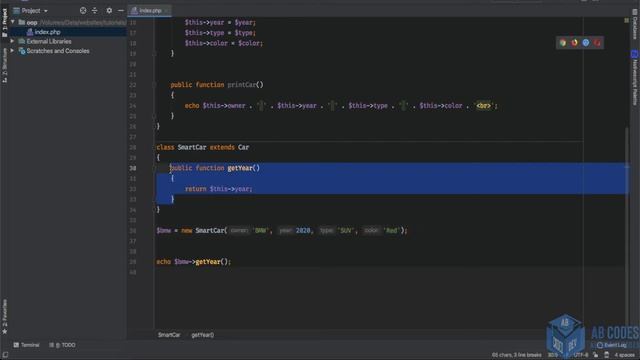The width and height of the screenshot is (640, 360).
Task: Toggle the Favorites tool window stripe button
Action: click(4, 317)
